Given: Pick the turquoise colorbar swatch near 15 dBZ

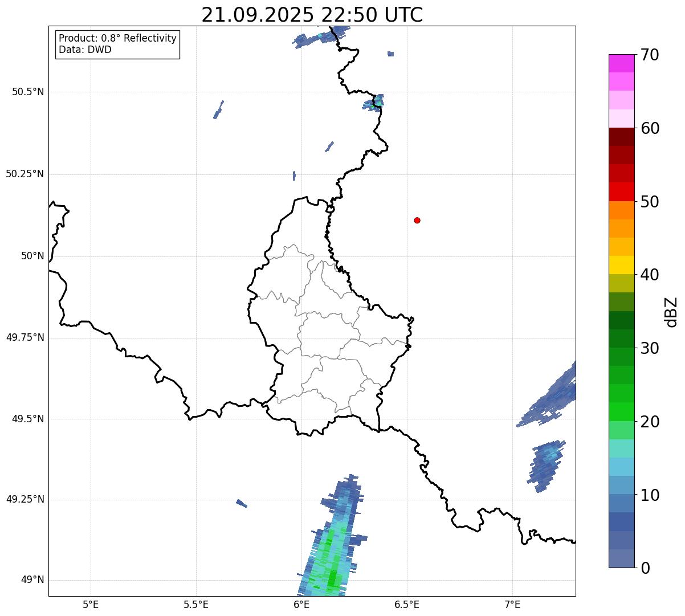Looking at the screenshot, I should tap(621, 448).
